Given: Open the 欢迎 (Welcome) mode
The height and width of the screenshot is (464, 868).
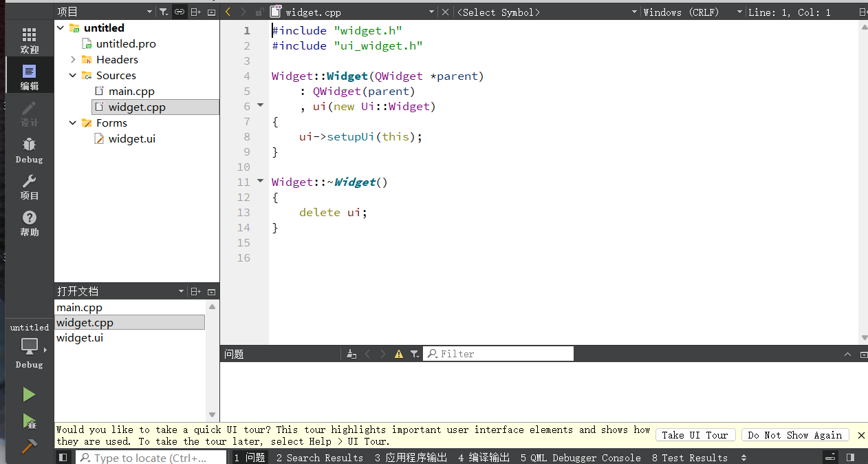Looking at the screenshot, I should (x=30, y=41).
